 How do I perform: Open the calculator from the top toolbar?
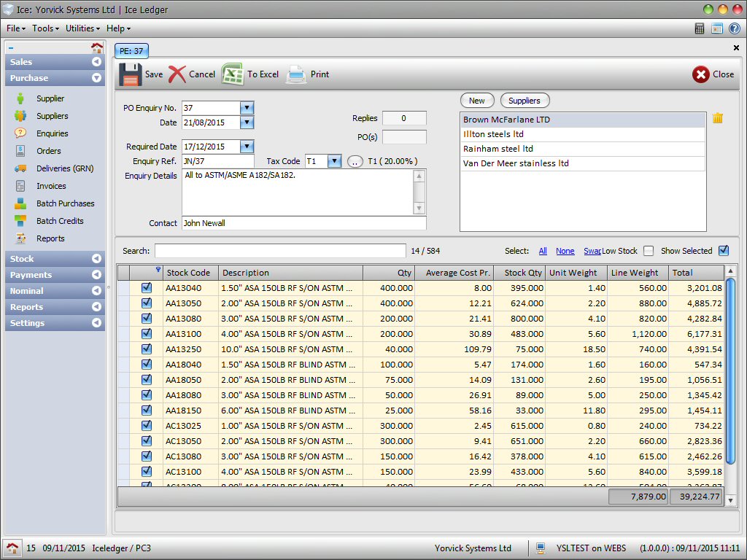tap(698, 28)
